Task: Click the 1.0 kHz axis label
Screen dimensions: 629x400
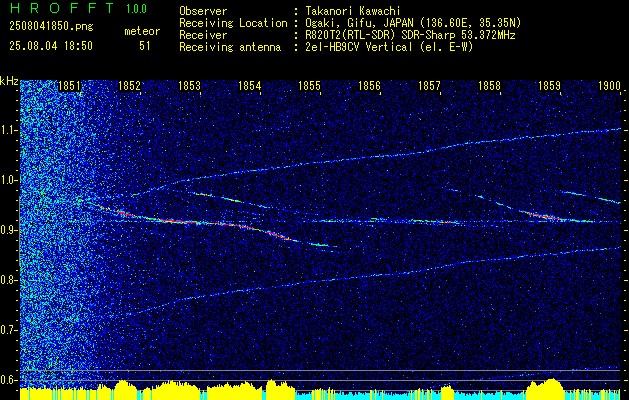Action: (9, 181)
